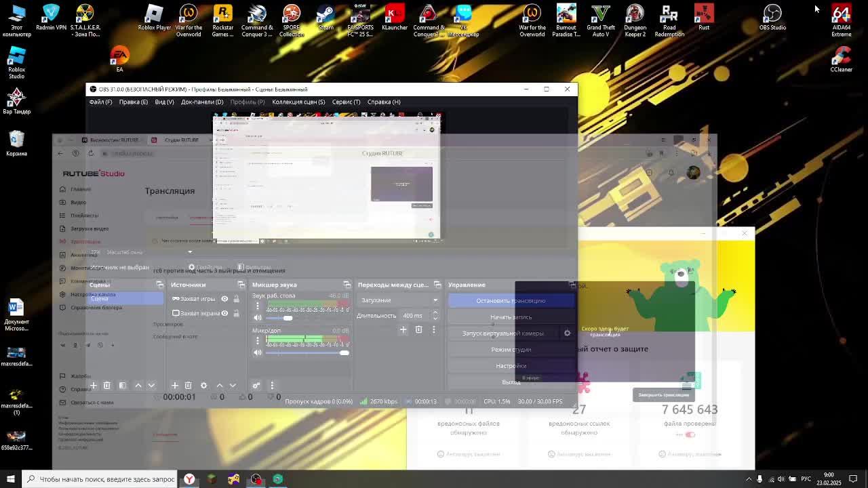This screenshot has height=488, width=868.
Task: Open CCleaner desktop shortcut
Action: coord(841,60)
